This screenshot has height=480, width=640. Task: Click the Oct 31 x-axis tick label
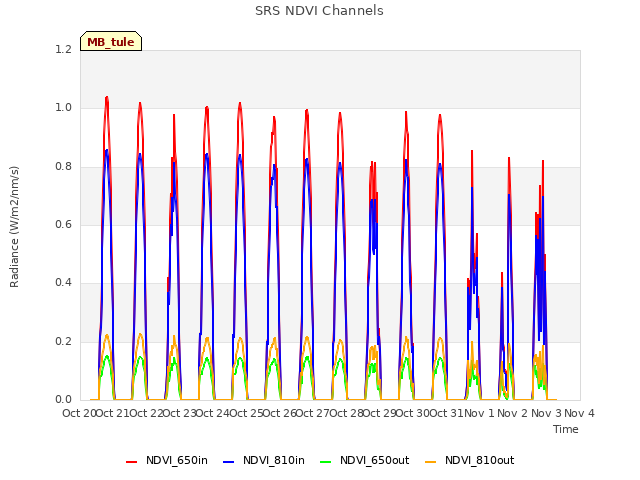pyautogui.click(x=447, y=413)
